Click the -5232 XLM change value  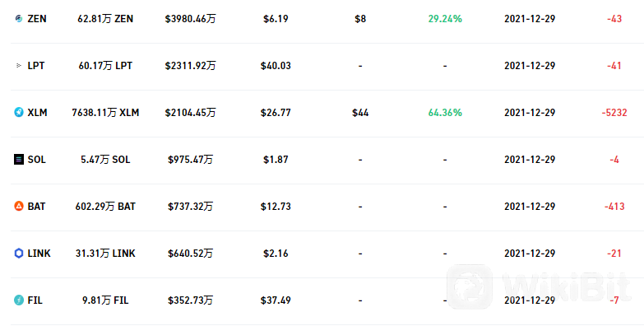tap(614, 113)
